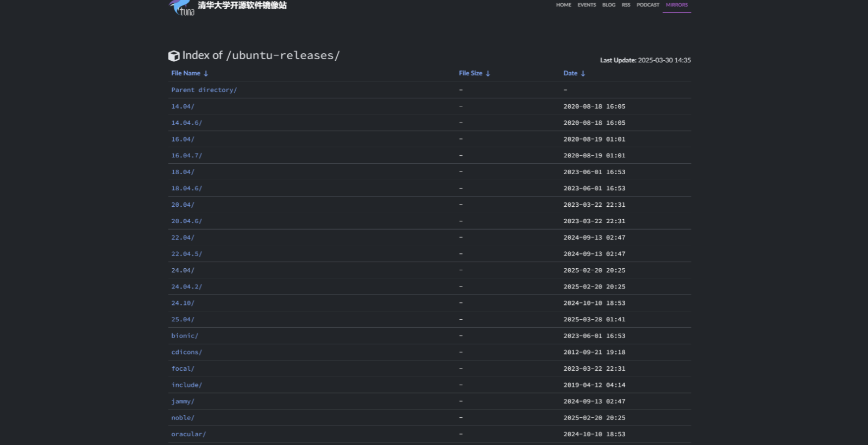Open the include/ directory
Viewport: 868px width, 445px height.
click(187, 385)
